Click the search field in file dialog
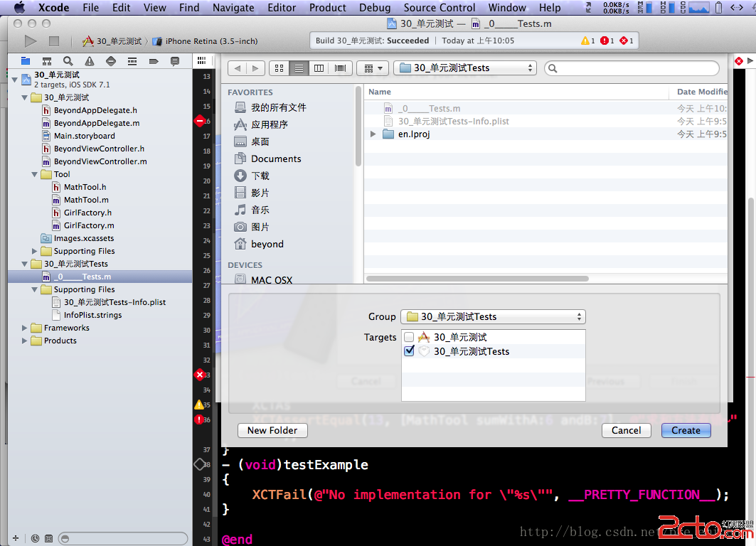This screenshot has width=756, height=546. click(x=632, y=68)
